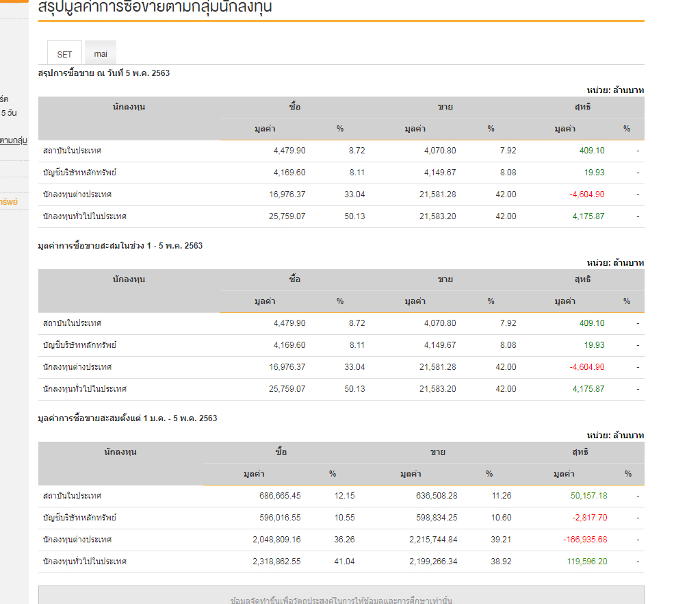Select the title มูลค่าการซื้อขายสะสมตั้งแต่ 1 ม.ค. - 5 พ.ค. 2563
This screenshot has height=604, width=700.
128,418
